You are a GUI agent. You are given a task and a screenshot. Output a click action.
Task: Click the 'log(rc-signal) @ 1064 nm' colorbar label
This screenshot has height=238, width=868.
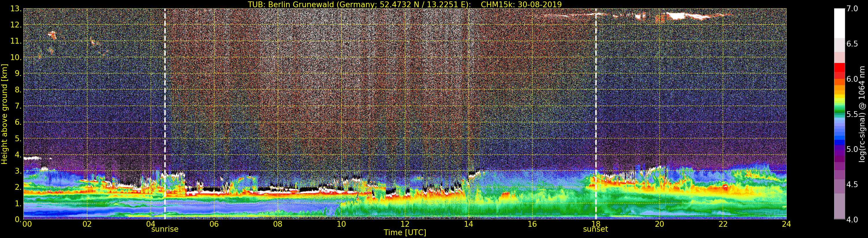coord(862,114)
